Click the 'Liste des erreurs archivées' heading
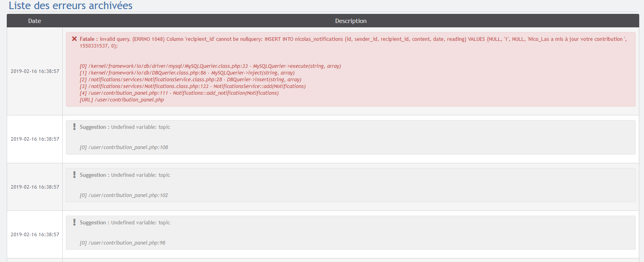The width and height of the screenshot is (644, 262). [71, 6]
